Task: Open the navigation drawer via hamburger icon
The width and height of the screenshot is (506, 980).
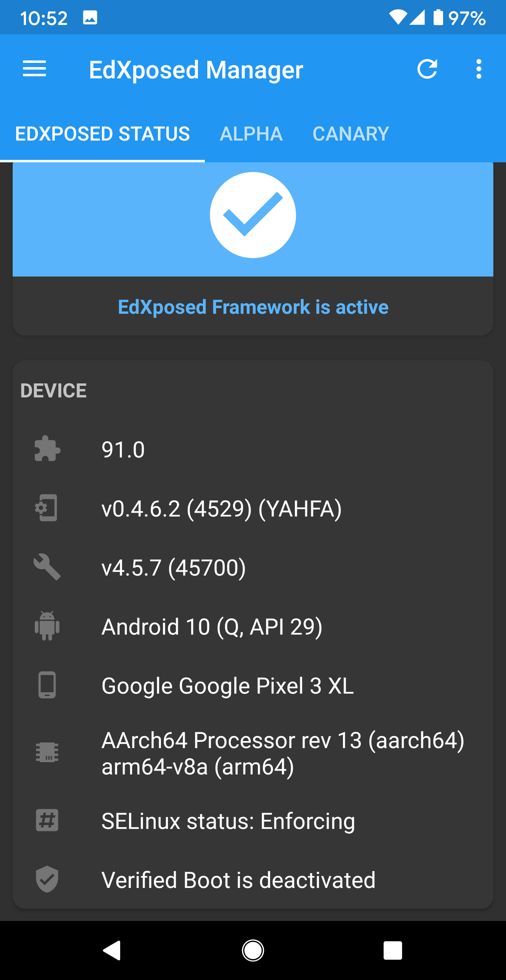Action: tap(35, 70)
